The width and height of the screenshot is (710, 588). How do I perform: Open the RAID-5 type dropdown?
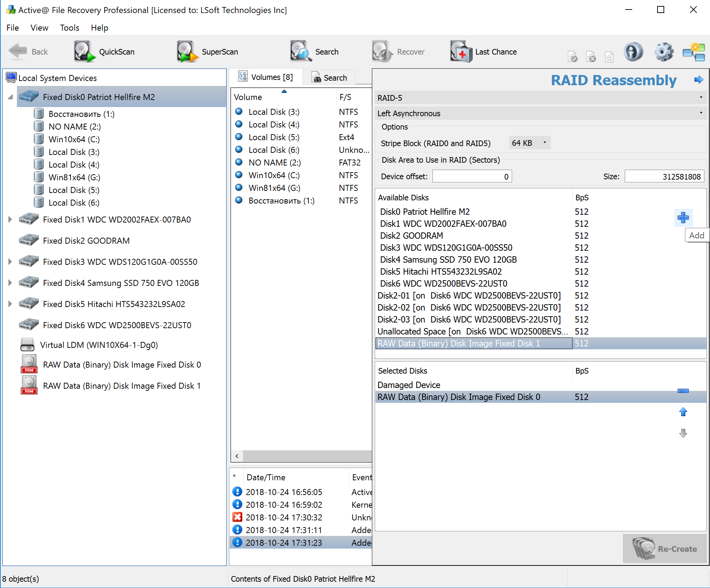tap(540, 98)
